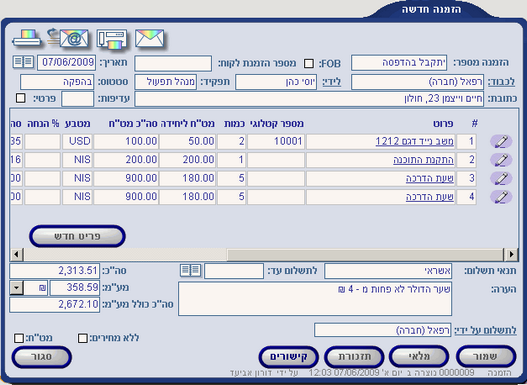The height and width of the screenshot is (385, 527).
Task: Click the email @ send icon
Action: (69, 38)
